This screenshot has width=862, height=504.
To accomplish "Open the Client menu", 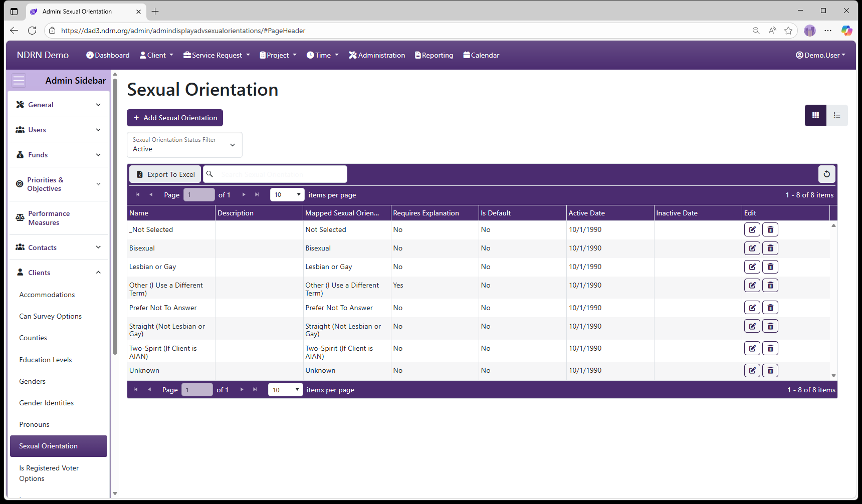I will tap(156, 55).
